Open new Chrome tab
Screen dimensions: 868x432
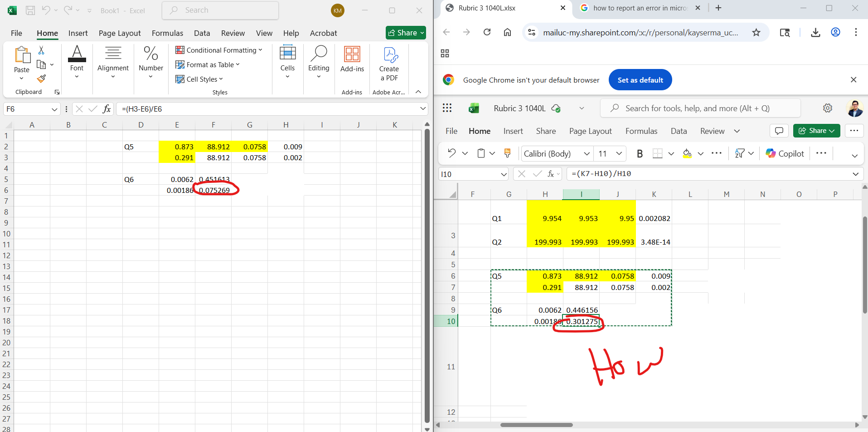[x=718, y=8]
